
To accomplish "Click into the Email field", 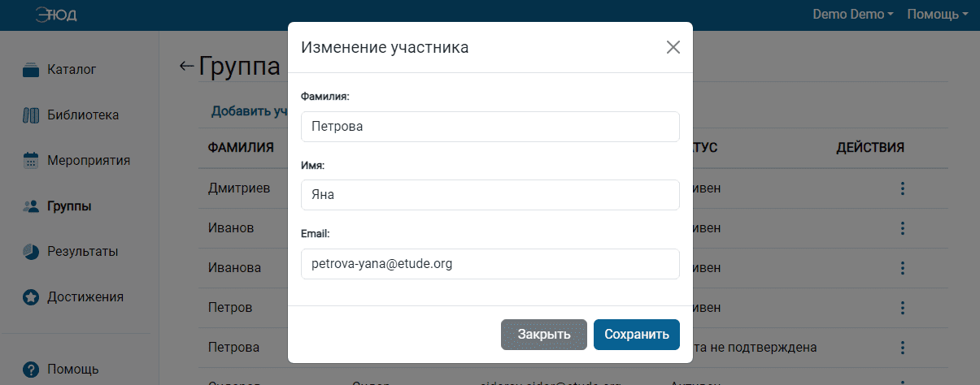I will coord(490,264).
